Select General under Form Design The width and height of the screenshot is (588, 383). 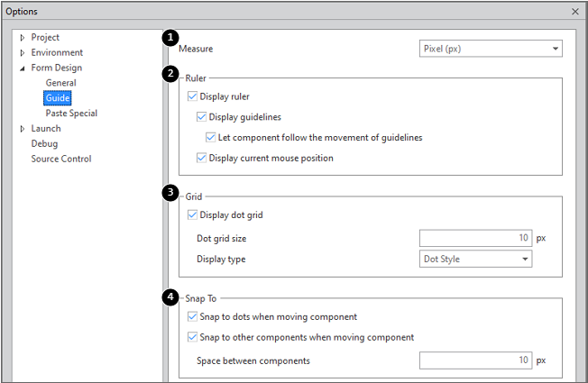click(60, 83)
